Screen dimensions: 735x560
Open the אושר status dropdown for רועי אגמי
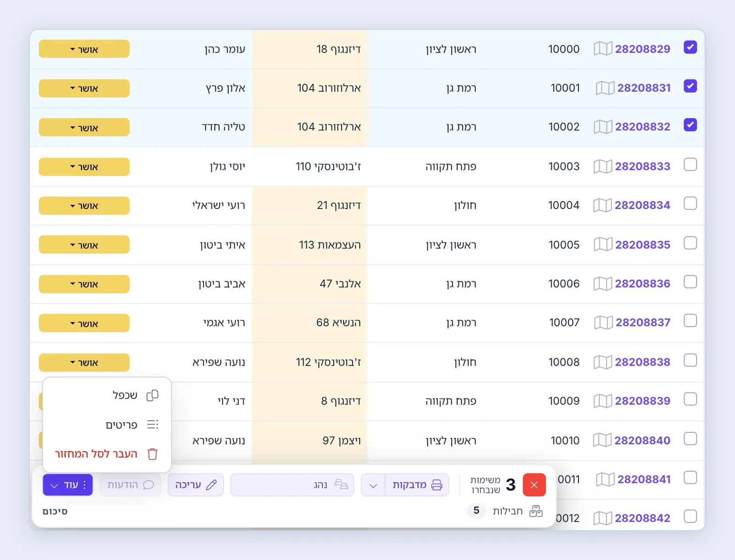pyautogui.click(x=84, y=323)
